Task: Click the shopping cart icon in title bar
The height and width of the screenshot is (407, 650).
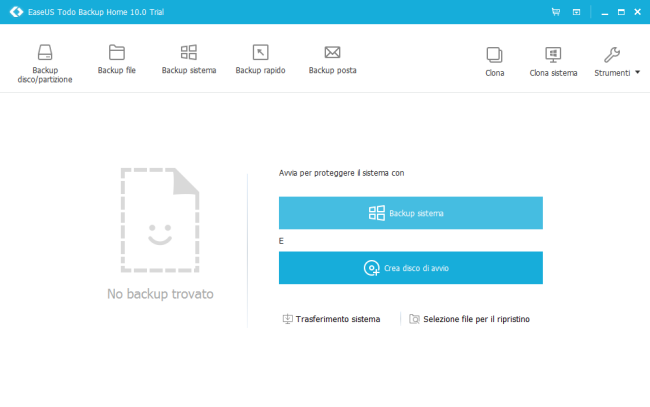Action: point(555,12)
